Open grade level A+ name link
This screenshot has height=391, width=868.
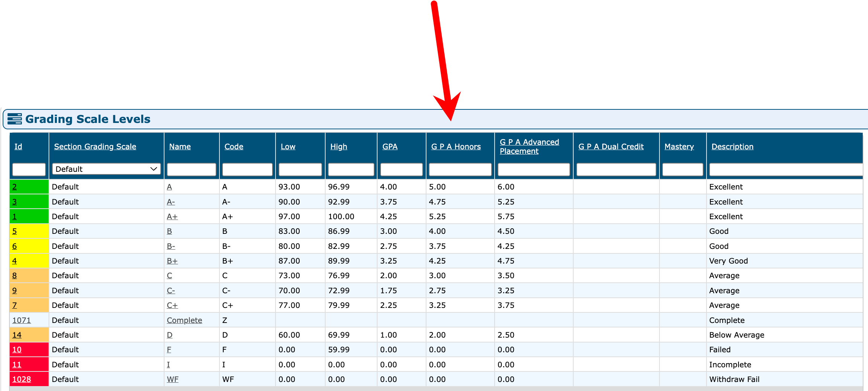pos(172,217)
